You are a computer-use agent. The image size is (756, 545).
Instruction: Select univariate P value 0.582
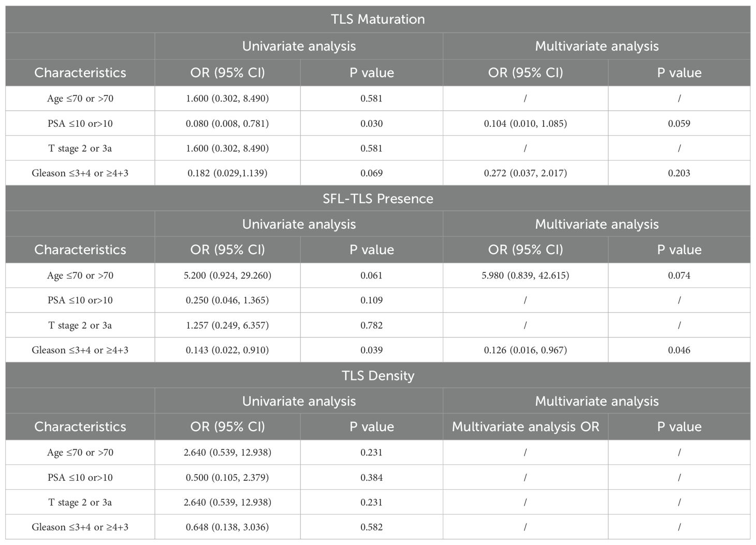(371, 527)
